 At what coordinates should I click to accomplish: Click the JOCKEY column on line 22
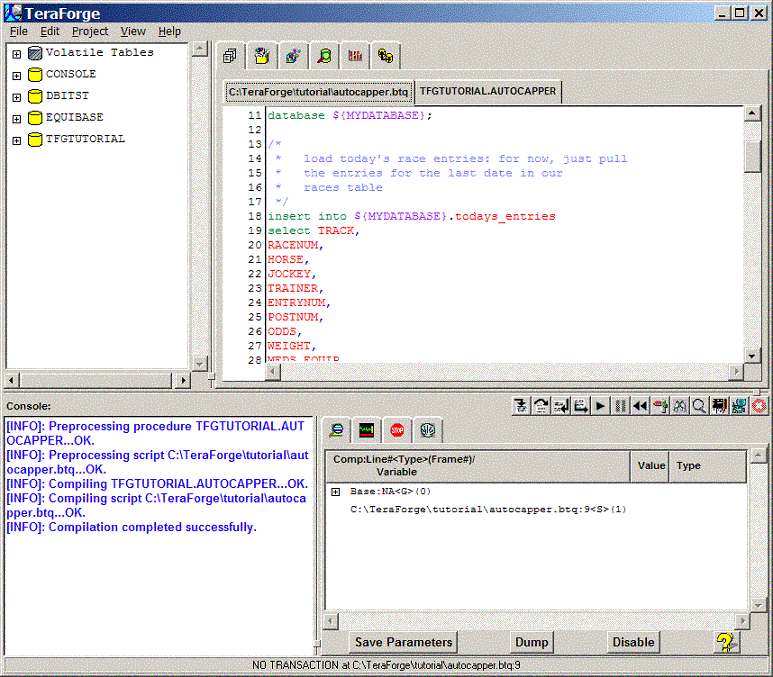coord(289,274)
